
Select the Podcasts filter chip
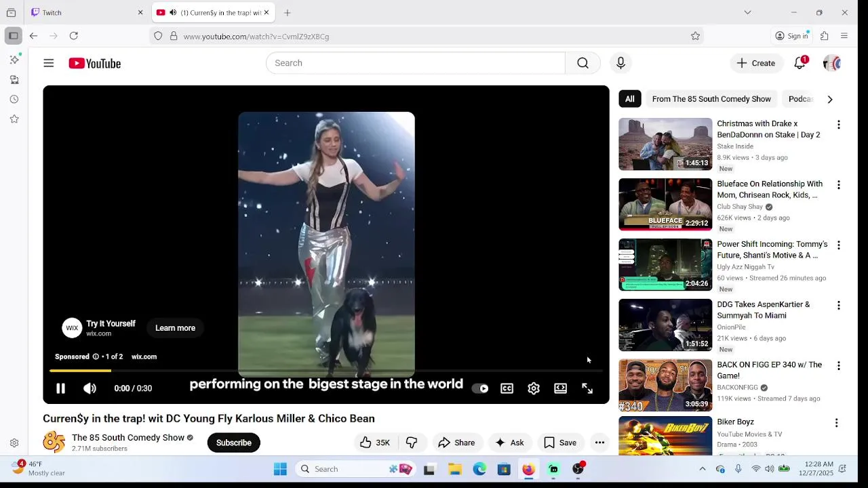coord(800,99)
